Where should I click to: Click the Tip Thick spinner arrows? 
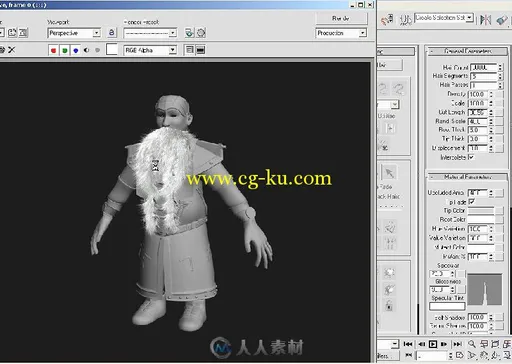pos(491,139)
